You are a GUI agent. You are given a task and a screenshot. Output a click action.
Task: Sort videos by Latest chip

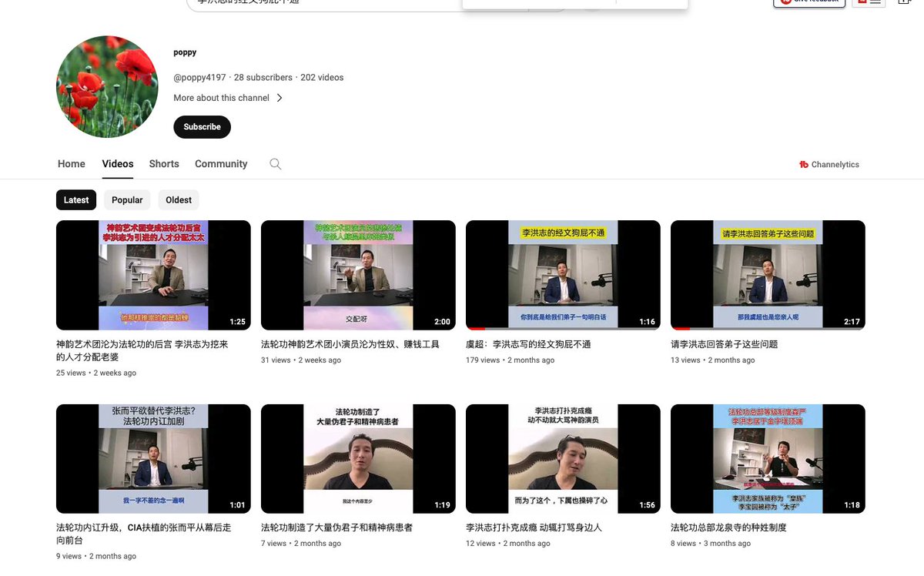click(76, 200)
